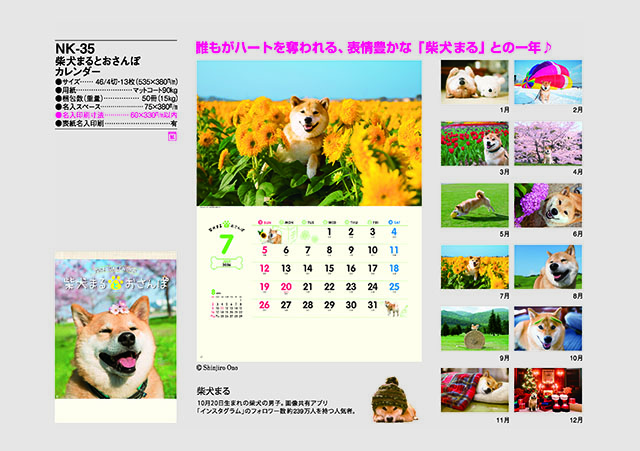Click the title 柴犬まるとおさんぽ
The height and width of the screenshot is (451, 640).
98,61
